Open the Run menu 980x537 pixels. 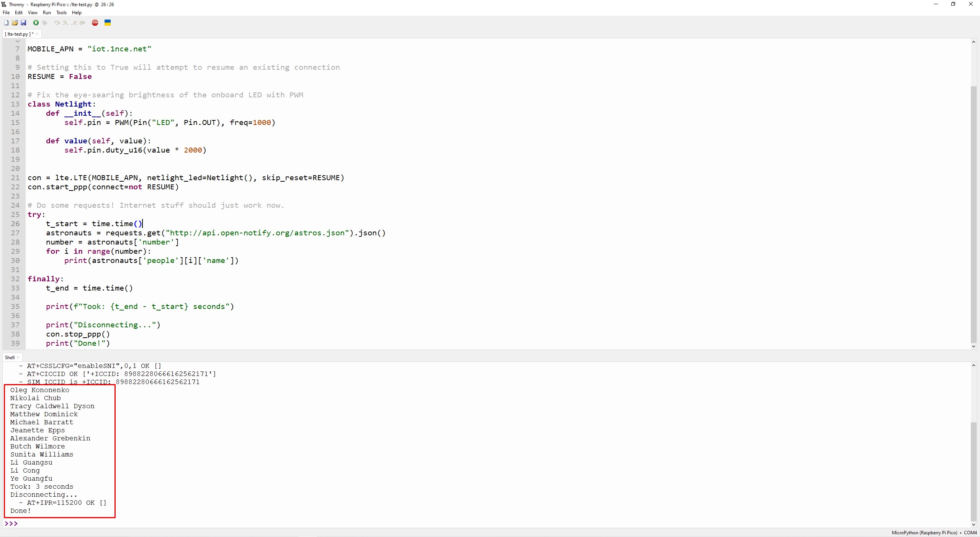[47, 13]
